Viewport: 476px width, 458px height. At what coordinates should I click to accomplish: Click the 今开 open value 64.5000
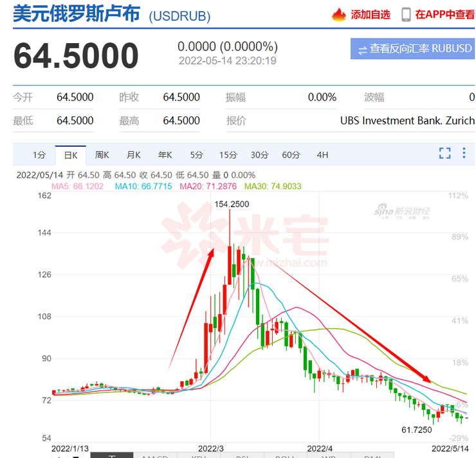(75, 97)
